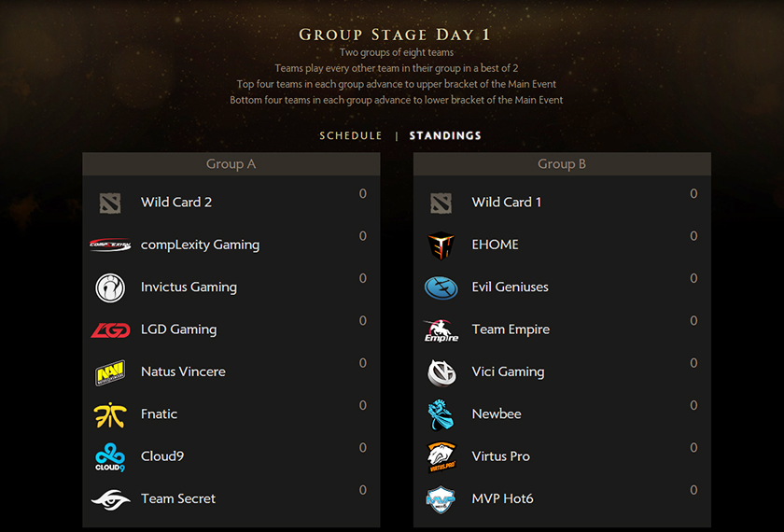Click the Fnatic team logo
Viewport: 784px width, 532px height.
[x=110, y=414]
